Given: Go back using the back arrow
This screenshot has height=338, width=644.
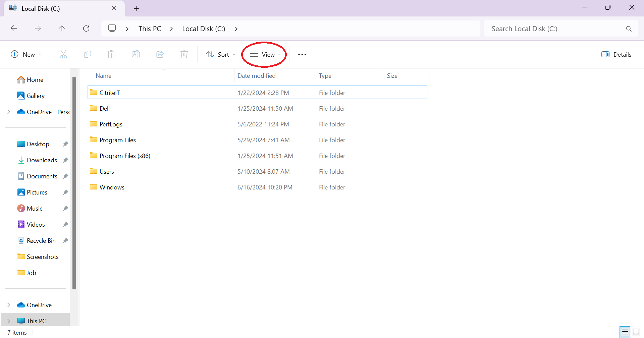Looking at the screenshot, I should pos(14,29).
